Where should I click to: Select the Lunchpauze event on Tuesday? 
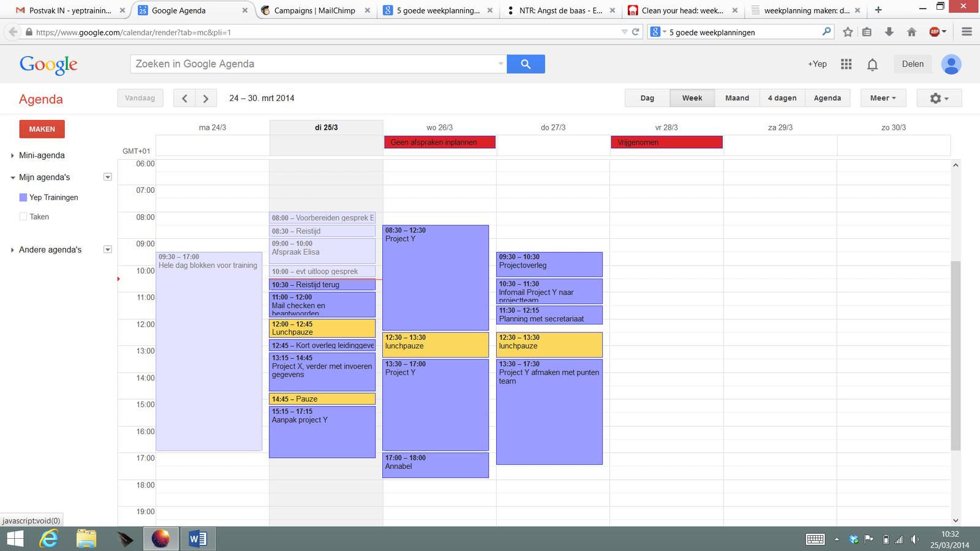pos(322,328)
